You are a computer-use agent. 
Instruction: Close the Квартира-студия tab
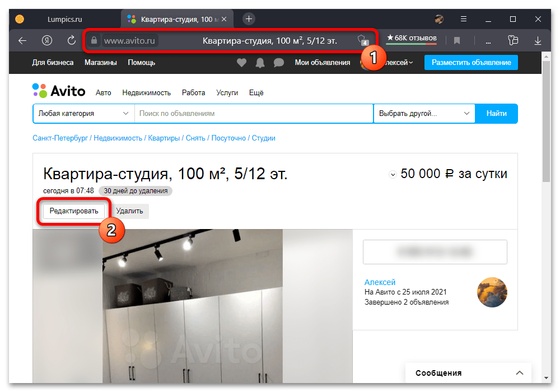pos(224,19)
